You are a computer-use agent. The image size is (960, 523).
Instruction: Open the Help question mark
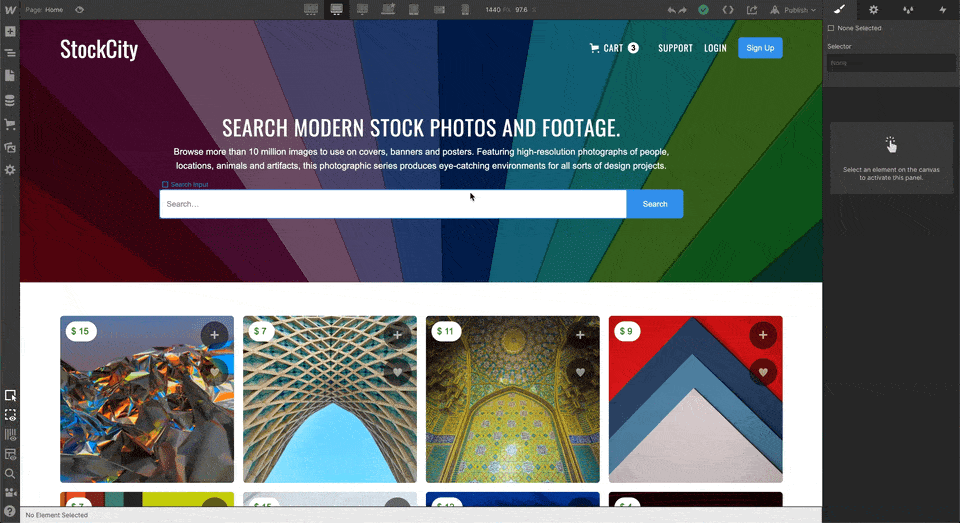(10, 511)
